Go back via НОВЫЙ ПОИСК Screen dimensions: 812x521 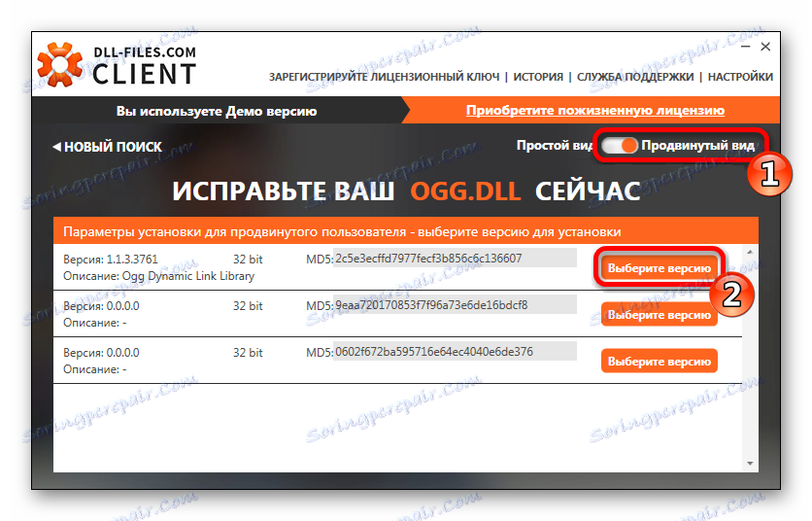[x=107, y=147]
